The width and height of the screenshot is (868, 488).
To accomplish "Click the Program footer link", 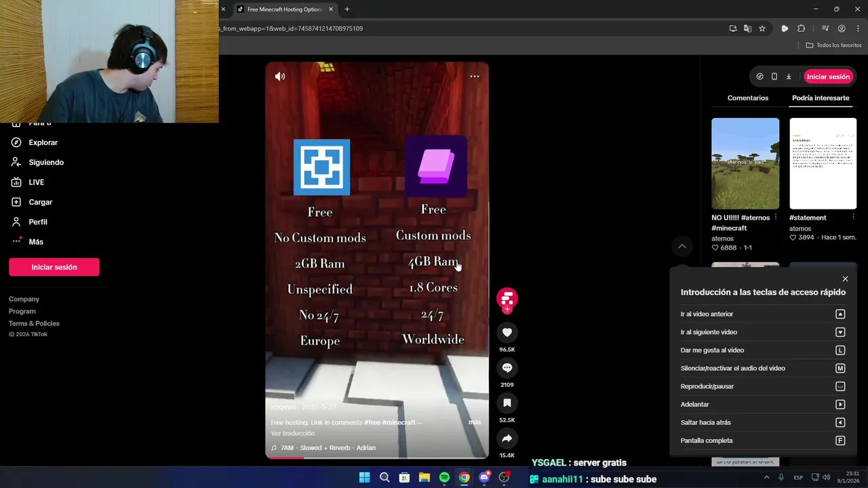I will point(22,311).
